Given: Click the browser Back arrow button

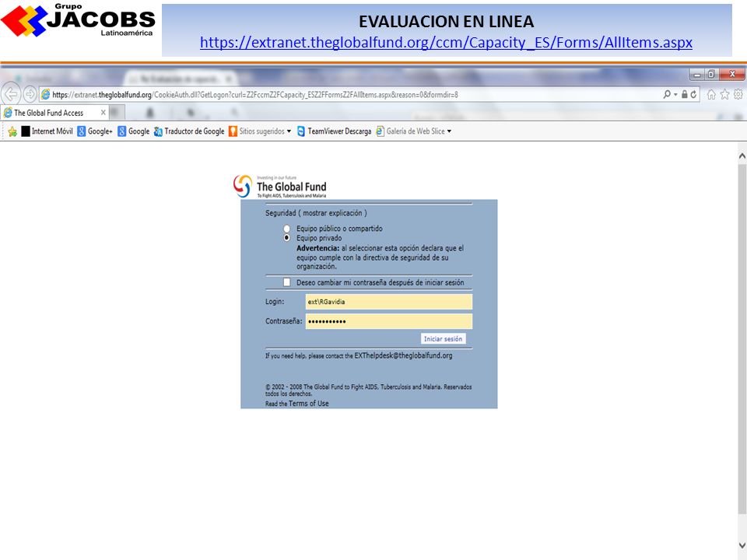Looking at the screenshot, I should 11,94.
